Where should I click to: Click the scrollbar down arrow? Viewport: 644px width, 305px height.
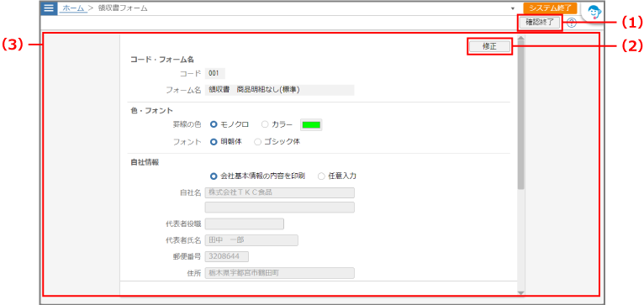coord(520,292)
